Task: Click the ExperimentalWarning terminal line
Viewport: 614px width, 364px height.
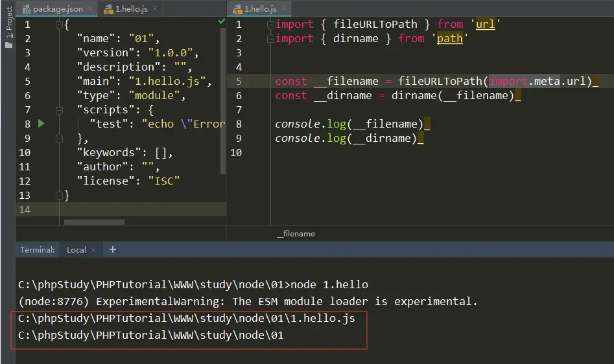Action: click(x=248, y=301)
